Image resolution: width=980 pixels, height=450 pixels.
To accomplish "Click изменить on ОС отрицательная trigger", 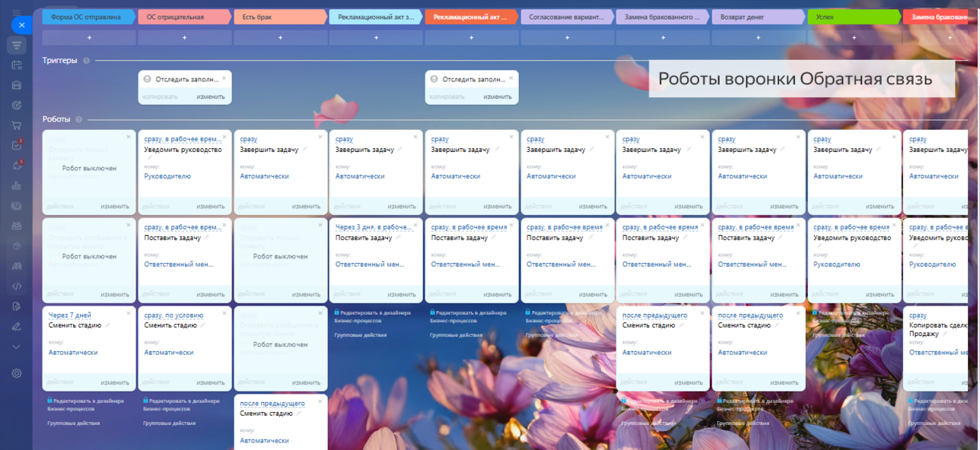I will 211,97.
